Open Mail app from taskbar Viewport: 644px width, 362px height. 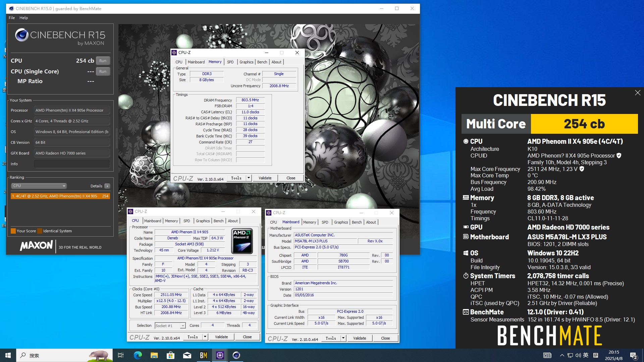[187, 355]
